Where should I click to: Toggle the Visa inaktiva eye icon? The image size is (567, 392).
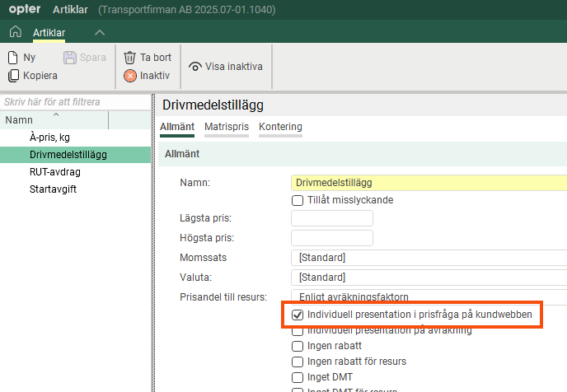pyautogui.click(x=195, y=67)
